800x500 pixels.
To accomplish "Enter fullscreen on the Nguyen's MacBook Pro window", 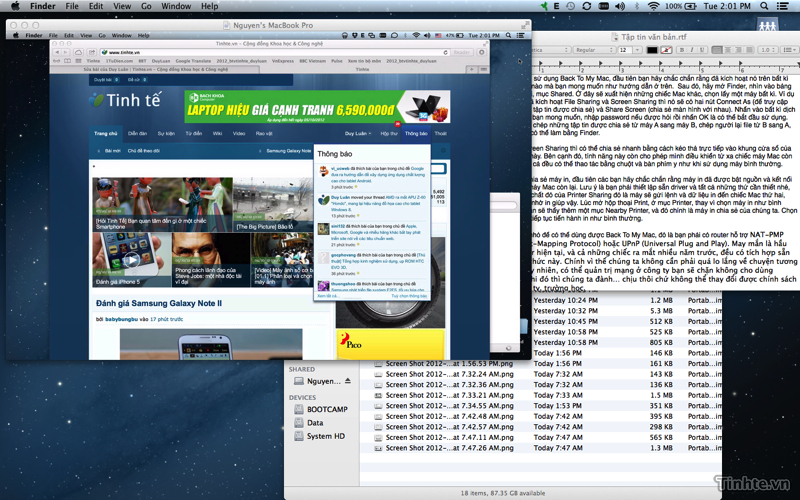I will pyautogui.click(x=525, y=24).
